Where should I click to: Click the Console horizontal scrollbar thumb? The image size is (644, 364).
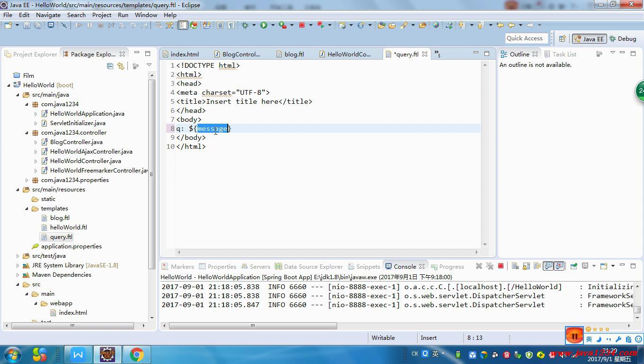[253, 326]
